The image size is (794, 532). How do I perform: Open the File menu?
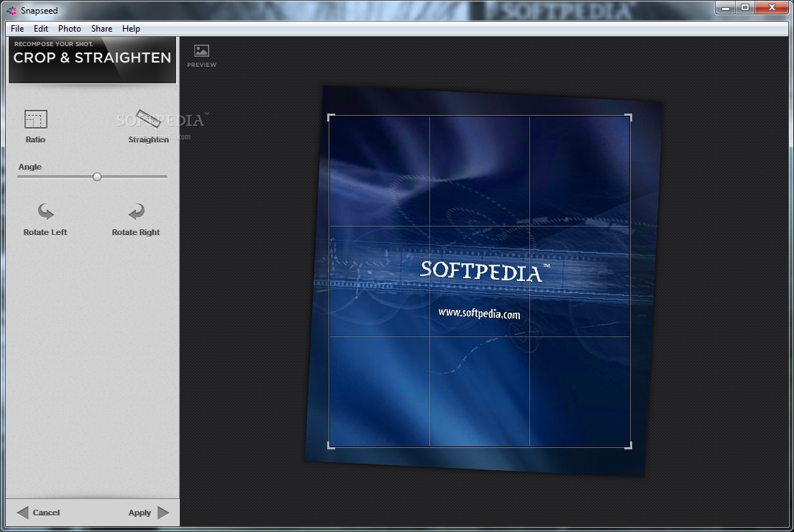click(17, 28)
